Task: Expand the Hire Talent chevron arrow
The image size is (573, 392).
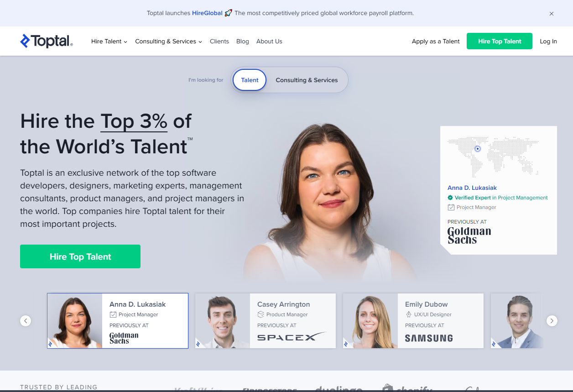Action: (125, 42)
